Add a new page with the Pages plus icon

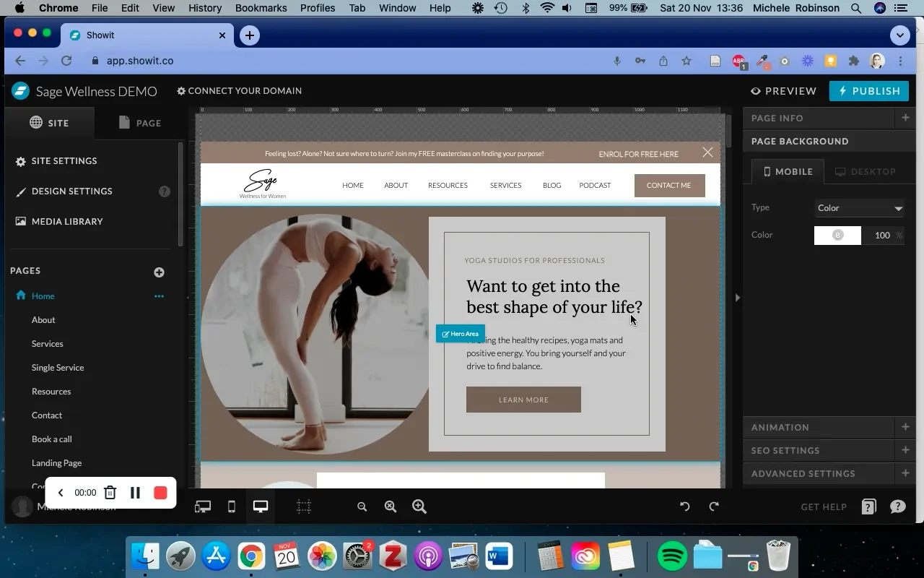coord(159,272)
